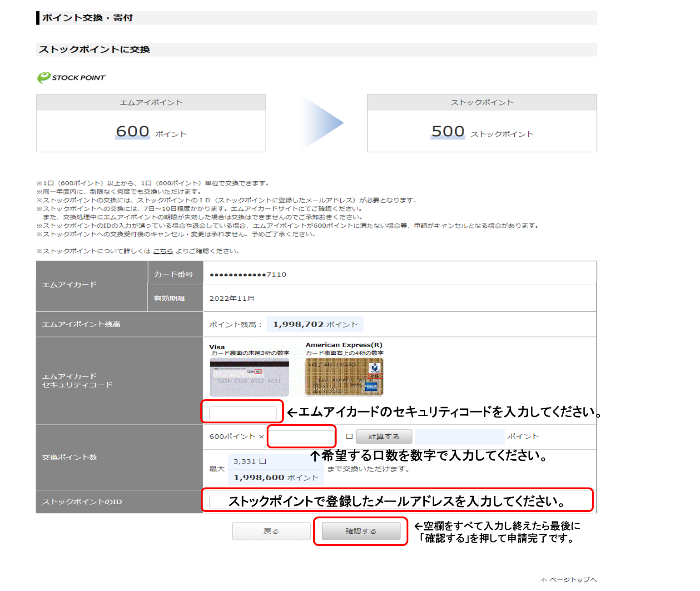
Task: Click the calculated points result field
Action: coord(460,437)
